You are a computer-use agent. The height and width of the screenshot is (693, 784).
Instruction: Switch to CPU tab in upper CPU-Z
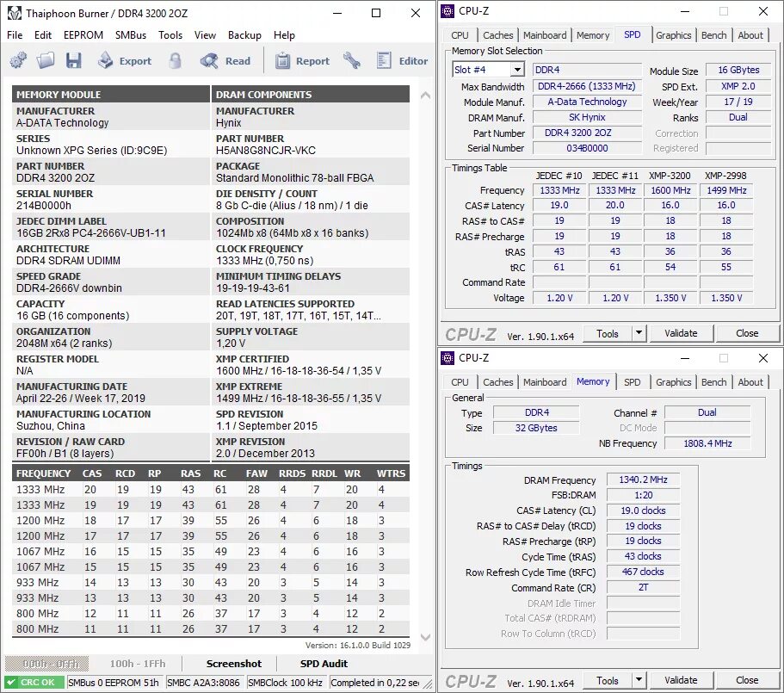[460, 35]
